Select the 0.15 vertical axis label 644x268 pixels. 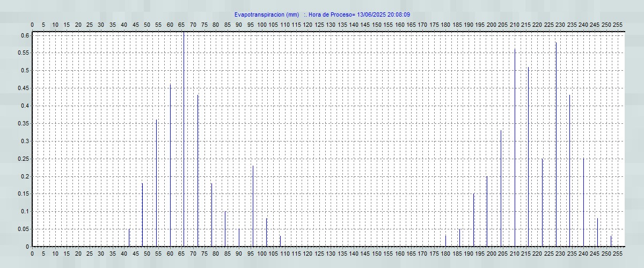pos(23,193)
